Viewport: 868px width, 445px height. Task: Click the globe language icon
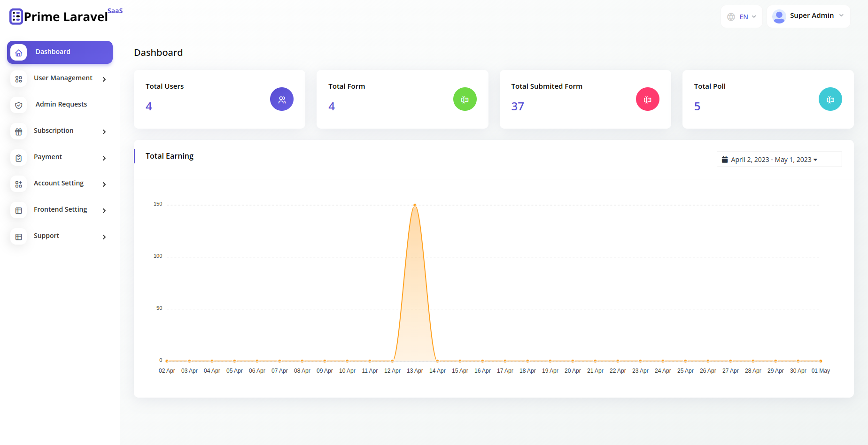click(x=731, y=17)
